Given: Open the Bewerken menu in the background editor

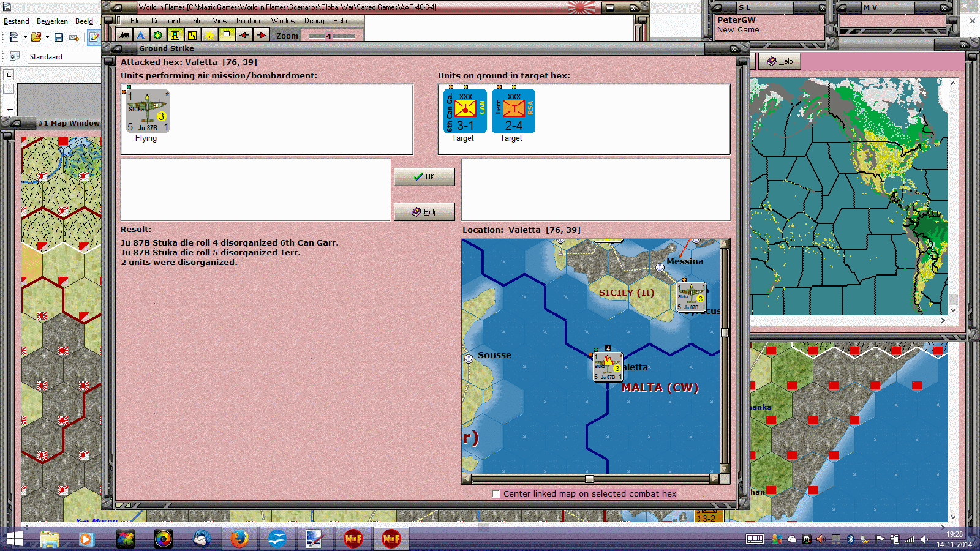Looking at the screenshot, I should tap(52, 21).
